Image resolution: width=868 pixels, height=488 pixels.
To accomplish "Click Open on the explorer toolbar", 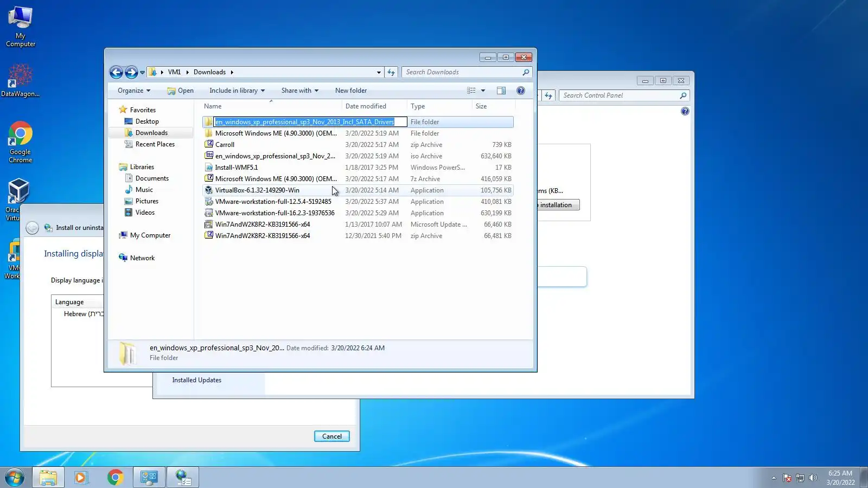I will (181, 91).
